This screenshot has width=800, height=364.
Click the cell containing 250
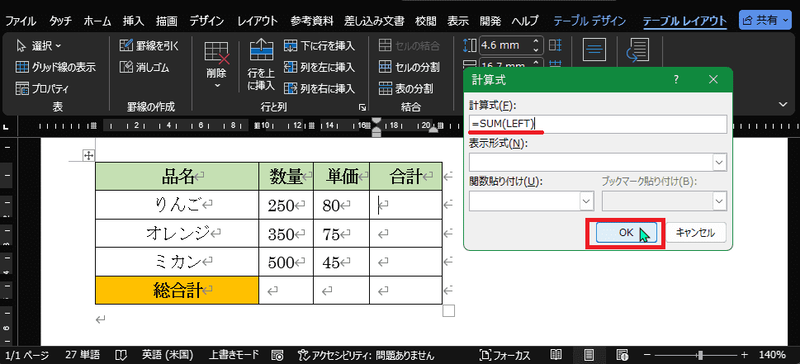point(286,205)
